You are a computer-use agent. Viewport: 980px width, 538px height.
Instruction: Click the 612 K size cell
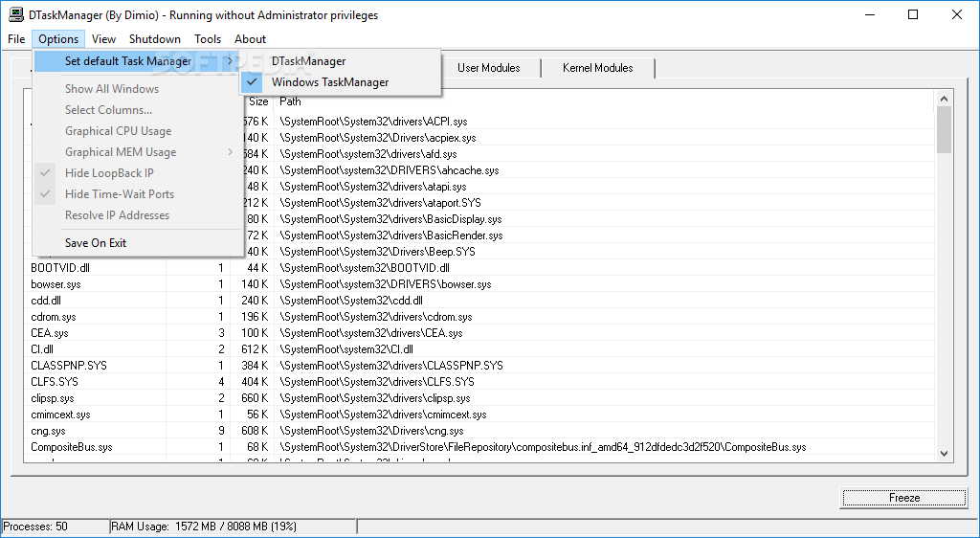point(255,349)
